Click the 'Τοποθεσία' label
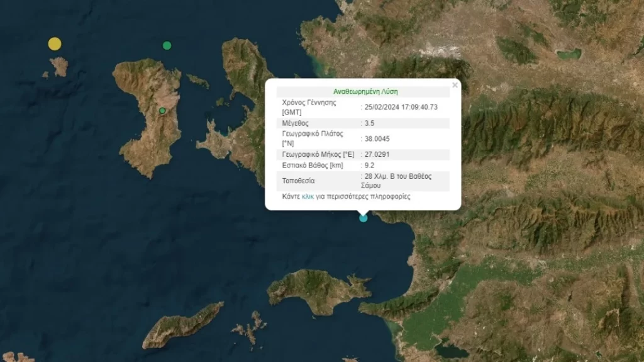 [298, 181]
